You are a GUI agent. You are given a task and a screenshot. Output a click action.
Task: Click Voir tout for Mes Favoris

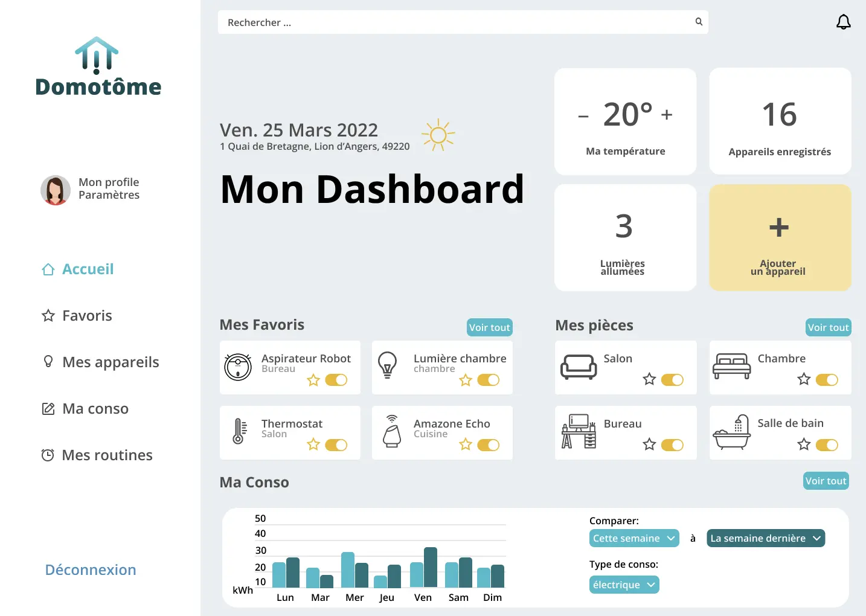tap(490, 327)
